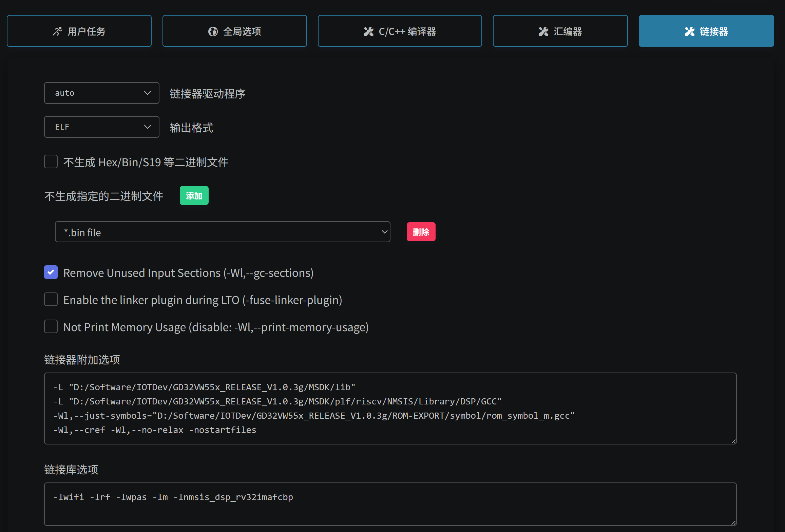
Task: Expand the *.bin file dropdown
Action: pos(223,232)
